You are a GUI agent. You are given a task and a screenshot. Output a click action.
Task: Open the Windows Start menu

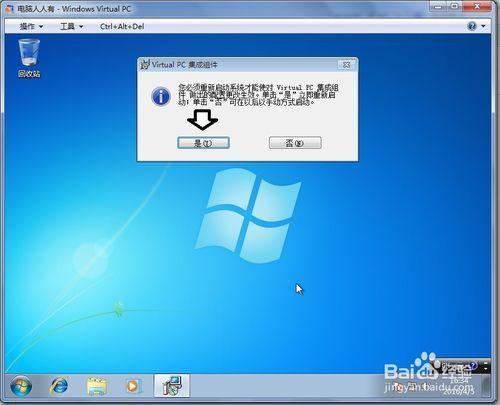(21, 386)
